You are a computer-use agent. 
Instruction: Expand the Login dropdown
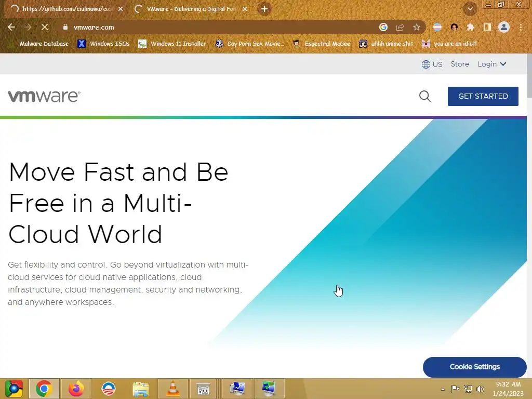491,64
